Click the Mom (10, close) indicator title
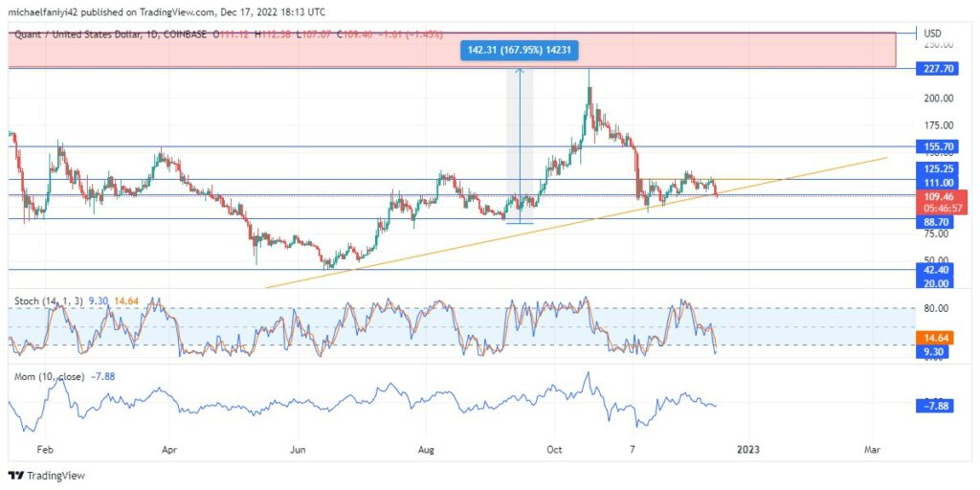 click(x=51, y=376)
